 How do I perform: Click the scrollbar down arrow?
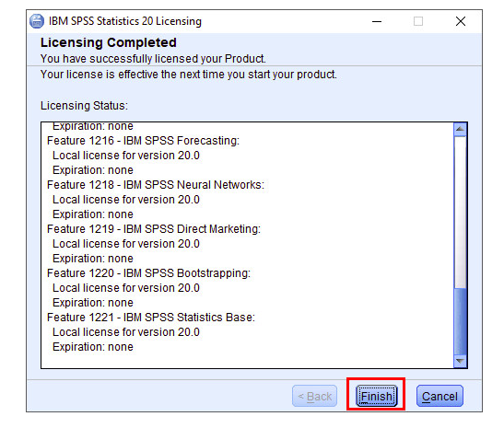tap(460, 361)
